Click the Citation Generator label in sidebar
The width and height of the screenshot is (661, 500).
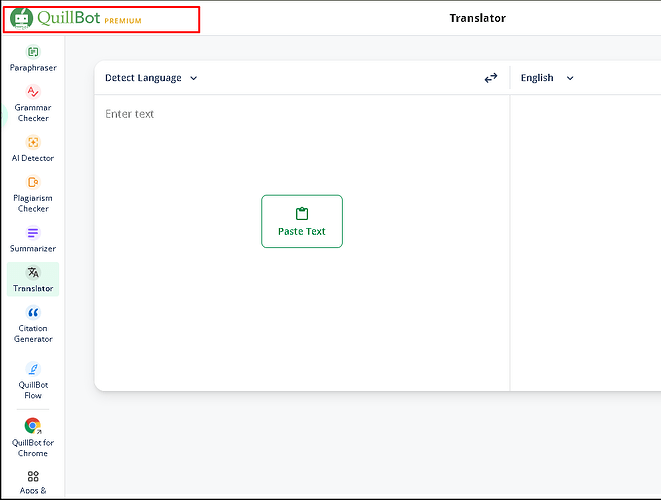pyautogui.click(x=33, y=333)
